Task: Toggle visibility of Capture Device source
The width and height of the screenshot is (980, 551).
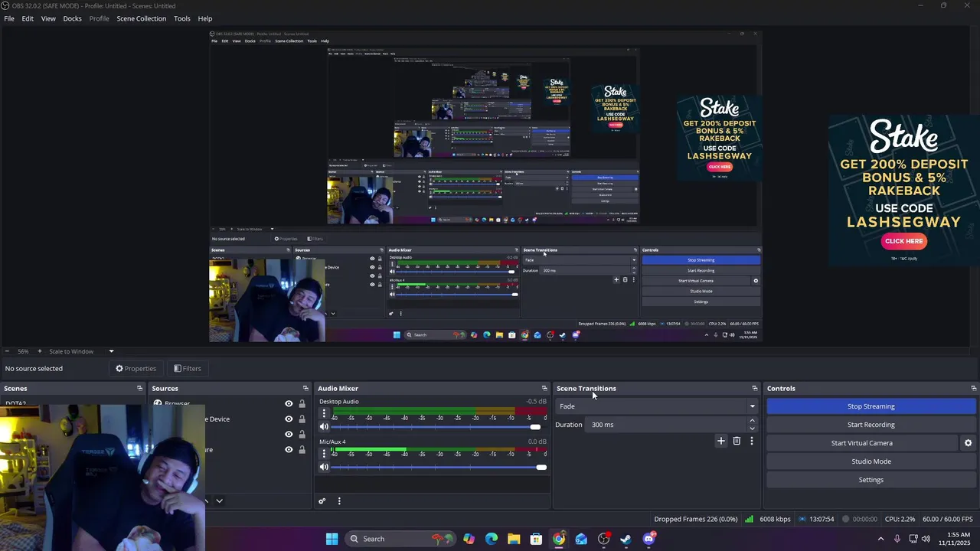Action: pyautogui.click(x=289, y=419)
